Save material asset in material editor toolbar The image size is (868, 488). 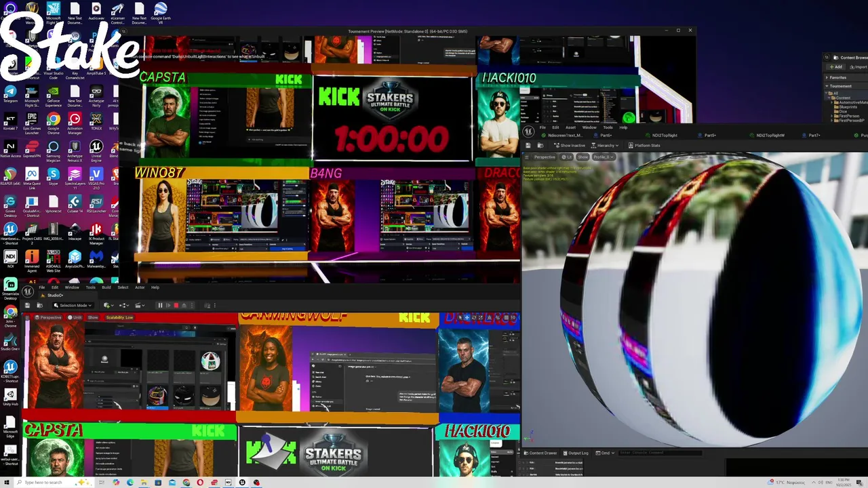coord(528,146)
